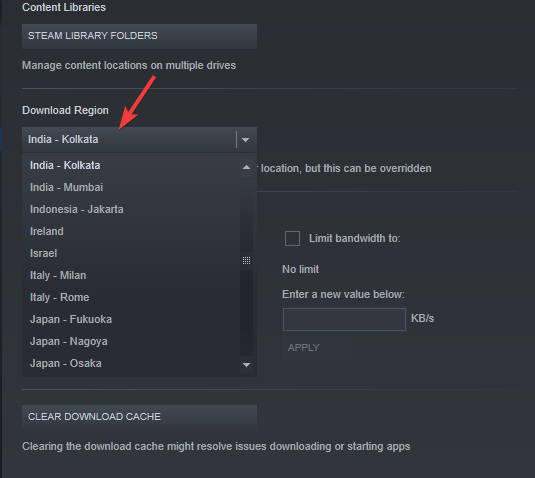
Task: Collapse the Download Region dropdown arrow
Action: click(246, 140)
